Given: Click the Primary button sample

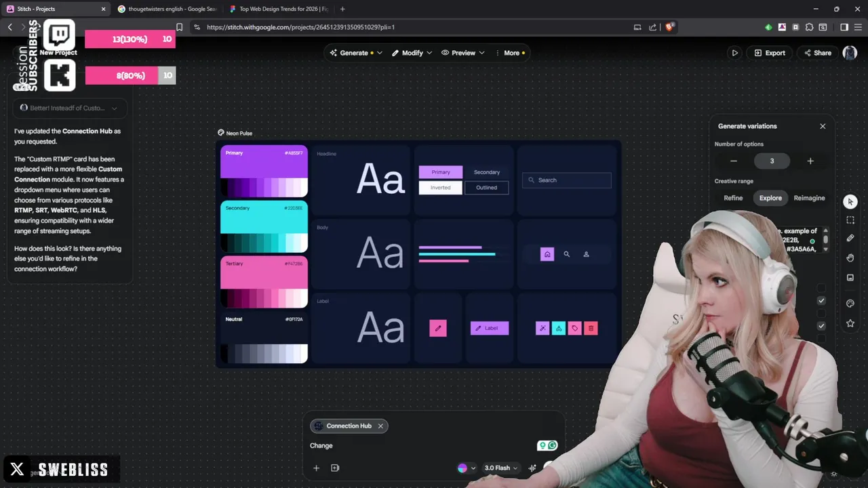Looking at the screenshot, I should click(x=441, y=172).
